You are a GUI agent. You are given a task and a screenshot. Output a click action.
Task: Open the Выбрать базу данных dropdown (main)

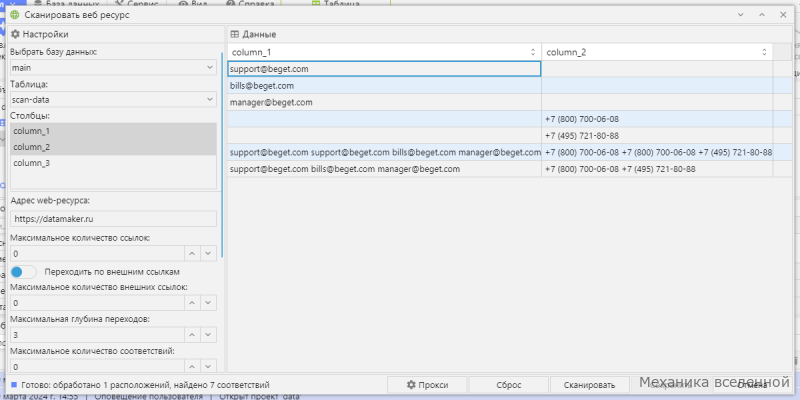click(x=113, y=67)
